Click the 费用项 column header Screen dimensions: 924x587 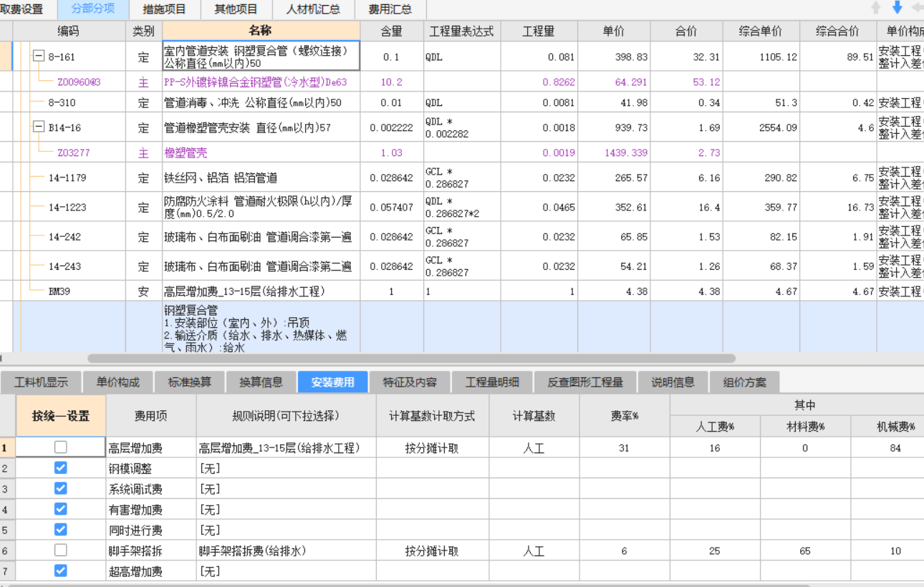point(150,416)
